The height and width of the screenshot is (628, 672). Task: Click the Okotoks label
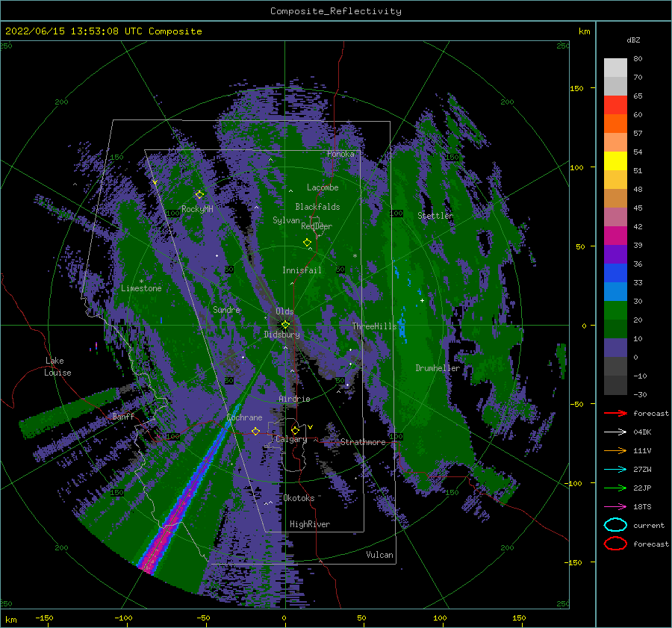click(x=299, y=498)
